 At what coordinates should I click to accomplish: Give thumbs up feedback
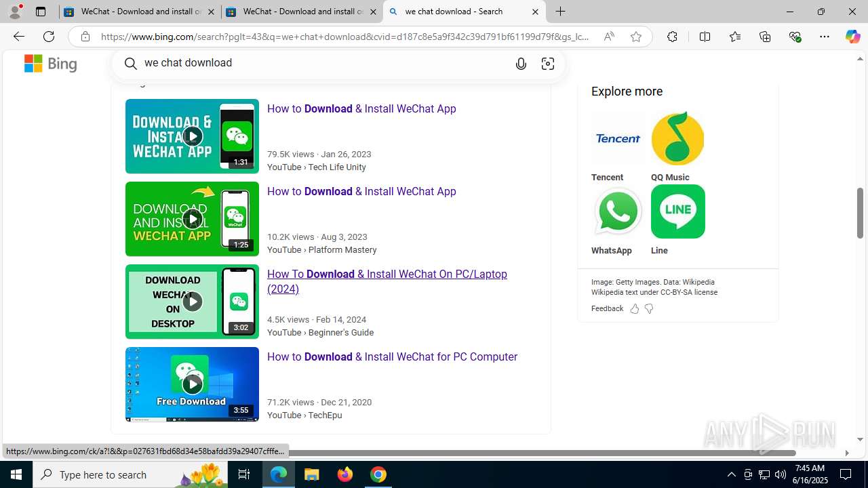[x=635, y=308]
